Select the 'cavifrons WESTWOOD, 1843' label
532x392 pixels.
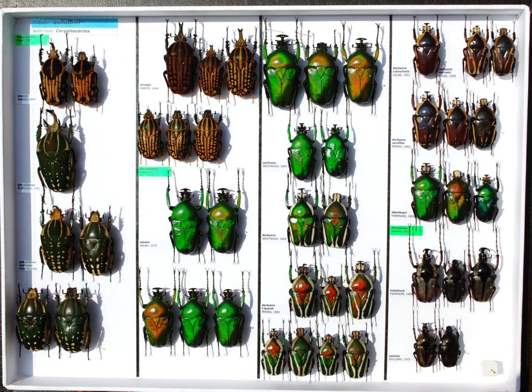click(274, 165)
